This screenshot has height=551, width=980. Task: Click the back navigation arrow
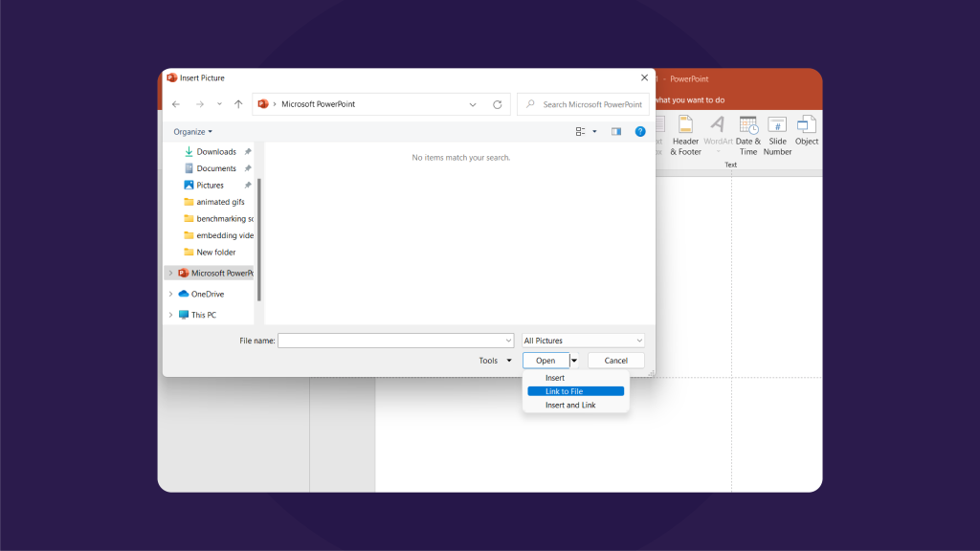tap(175, 103)
